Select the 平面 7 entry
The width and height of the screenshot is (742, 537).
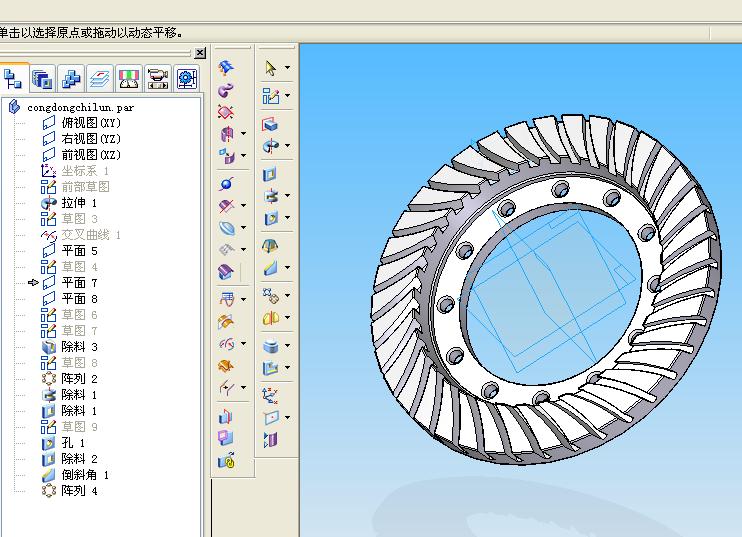coord(80,283)
